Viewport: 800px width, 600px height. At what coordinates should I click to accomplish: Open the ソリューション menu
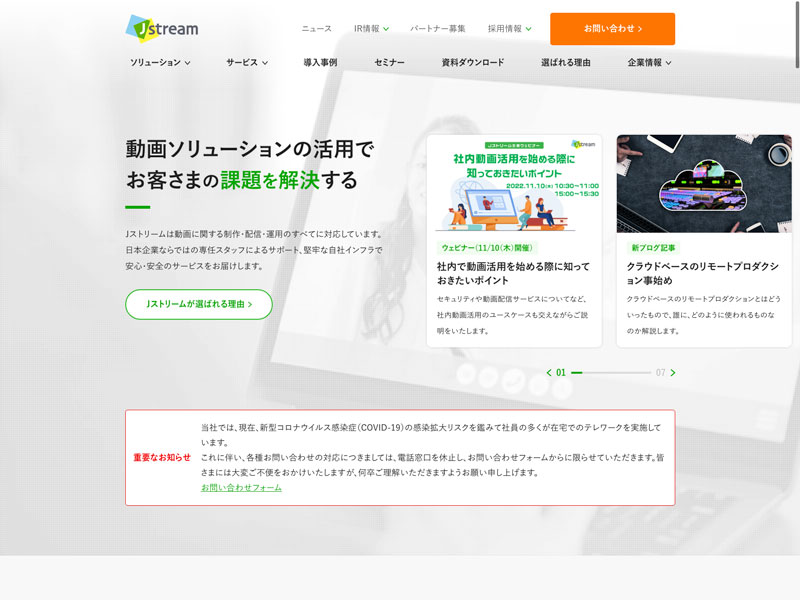pyautogui.click(x=160, y=62)
